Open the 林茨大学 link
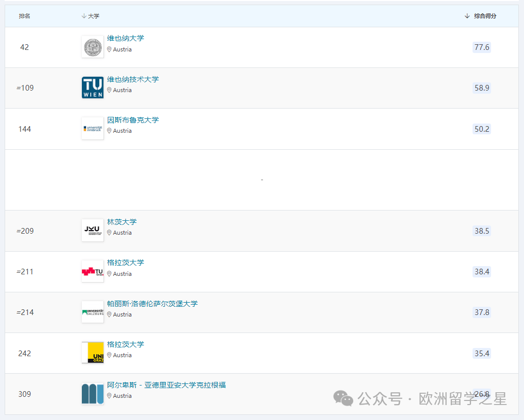524x420 pixels. coord(122,222)
